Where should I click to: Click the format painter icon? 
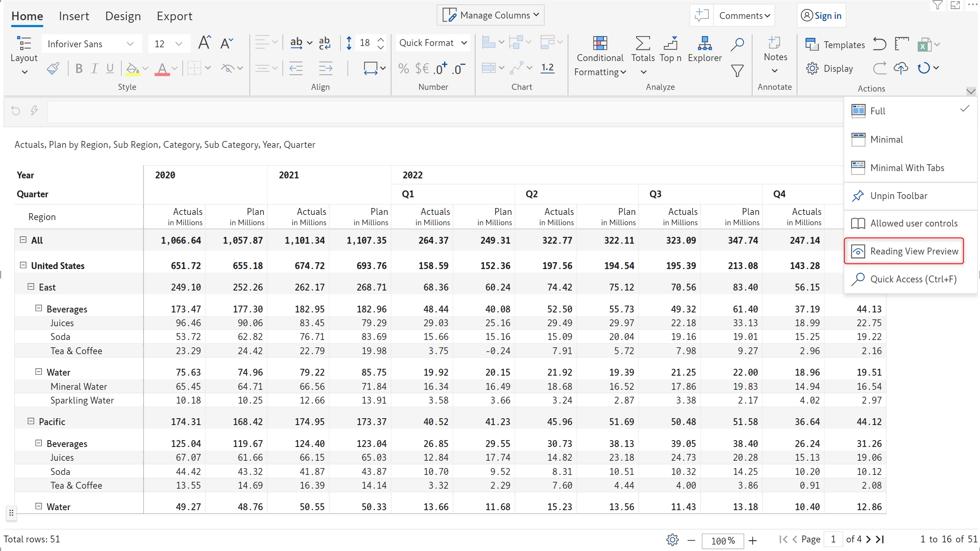pos(53,68)
